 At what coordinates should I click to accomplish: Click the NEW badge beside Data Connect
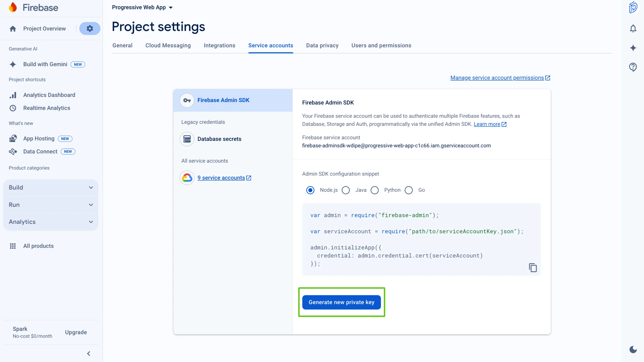[68, 152]
